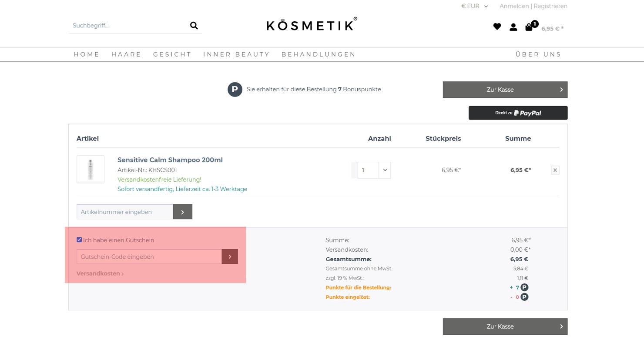Submit the article number arrow button
644x343 pixels.
pos(182,212)
